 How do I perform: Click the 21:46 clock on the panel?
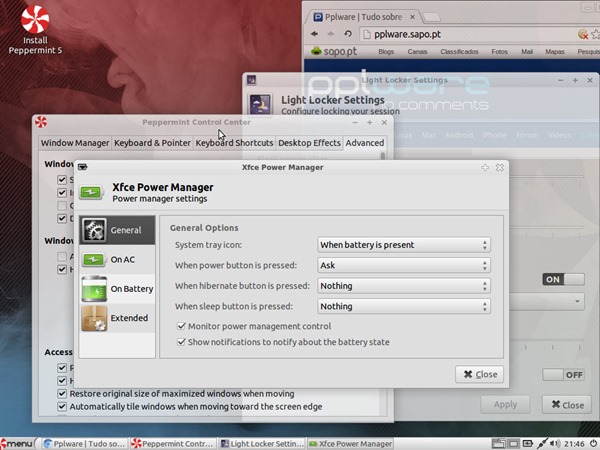pos(574,444)
